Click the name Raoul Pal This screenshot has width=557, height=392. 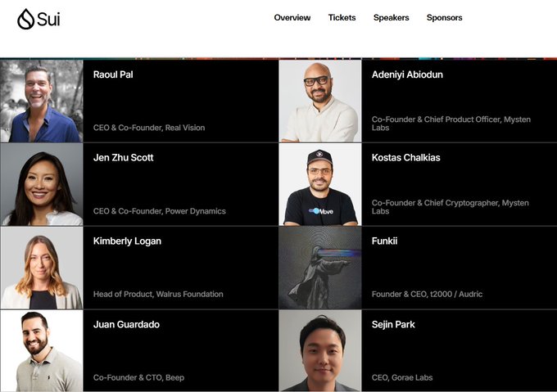113,74
